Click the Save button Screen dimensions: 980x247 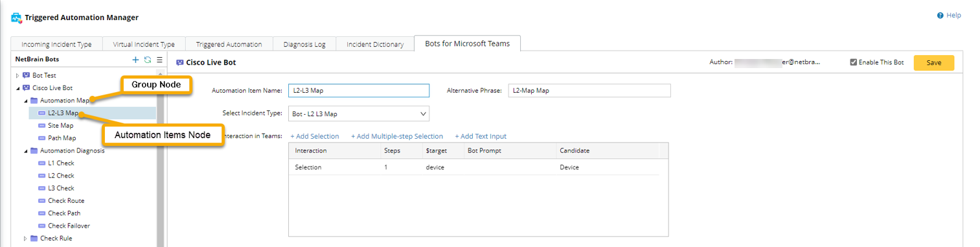pos(933,63)
